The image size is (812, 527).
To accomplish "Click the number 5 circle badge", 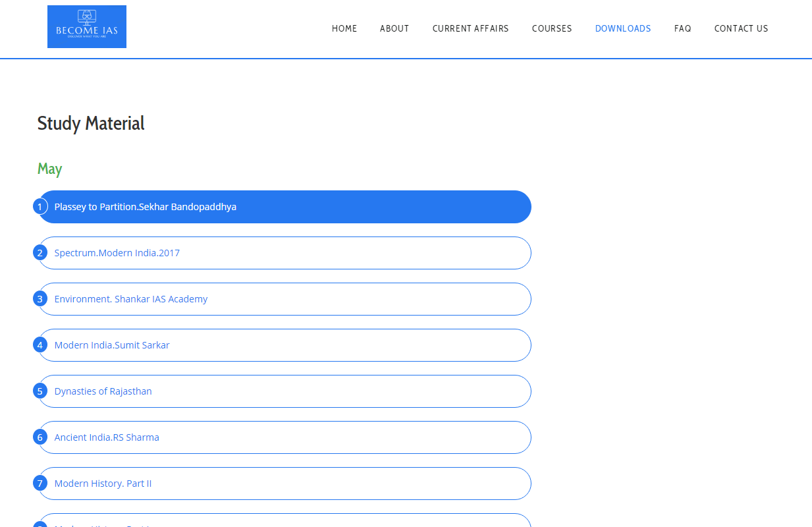I will coord(40,391).
